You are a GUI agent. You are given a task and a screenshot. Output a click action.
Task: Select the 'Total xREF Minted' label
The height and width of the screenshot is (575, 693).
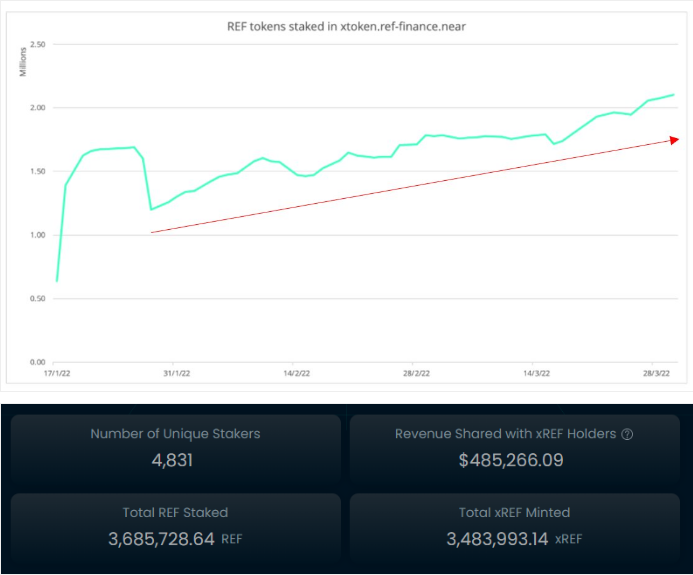point(514,513)
